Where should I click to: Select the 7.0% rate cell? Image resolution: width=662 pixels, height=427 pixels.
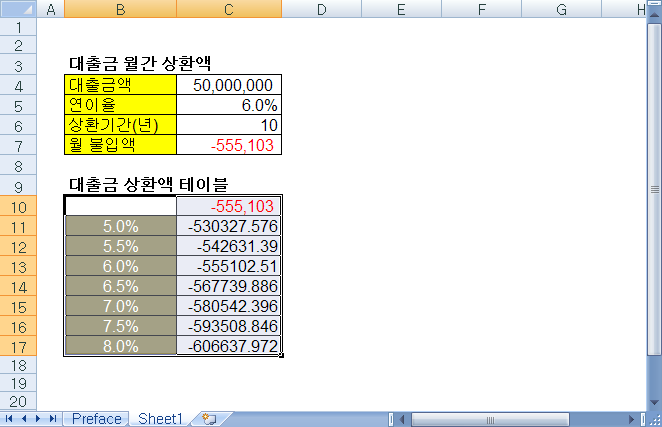click(x=120, y=306)
